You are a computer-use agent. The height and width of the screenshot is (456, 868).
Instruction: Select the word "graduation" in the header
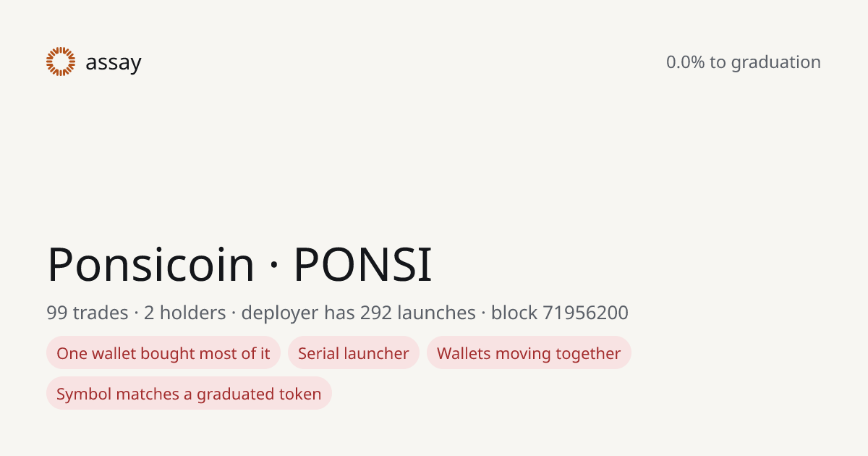[x=776, y=63]
